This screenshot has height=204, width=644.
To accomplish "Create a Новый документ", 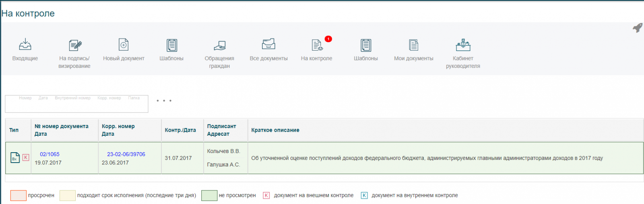I will (124, 45).
